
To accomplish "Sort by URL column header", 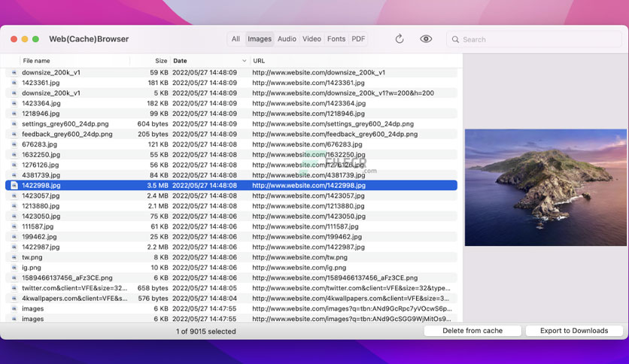I will click(x=259, y=61).
